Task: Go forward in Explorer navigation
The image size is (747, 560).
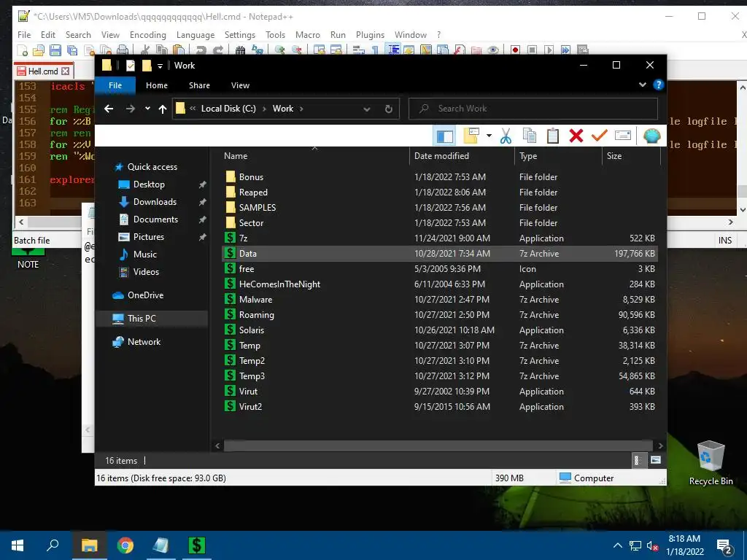Action: [x=130, y=109]
